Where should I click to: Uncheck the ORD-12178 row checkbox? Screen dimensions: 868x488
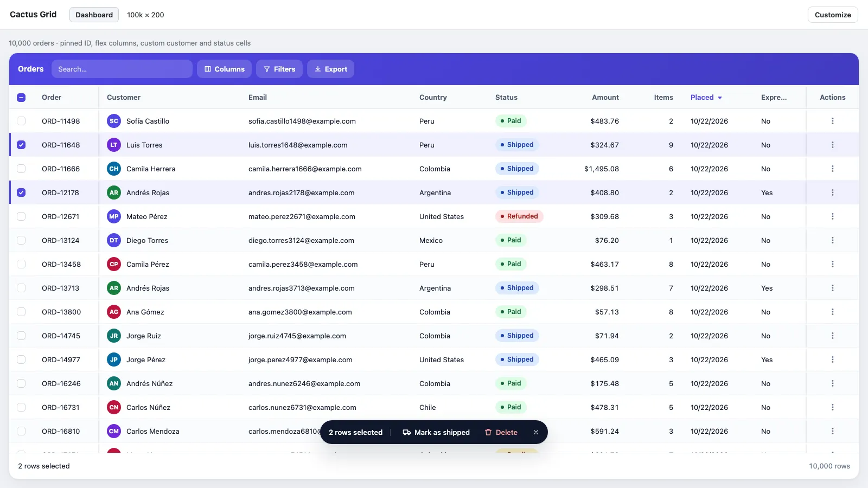tap(21, 192)
